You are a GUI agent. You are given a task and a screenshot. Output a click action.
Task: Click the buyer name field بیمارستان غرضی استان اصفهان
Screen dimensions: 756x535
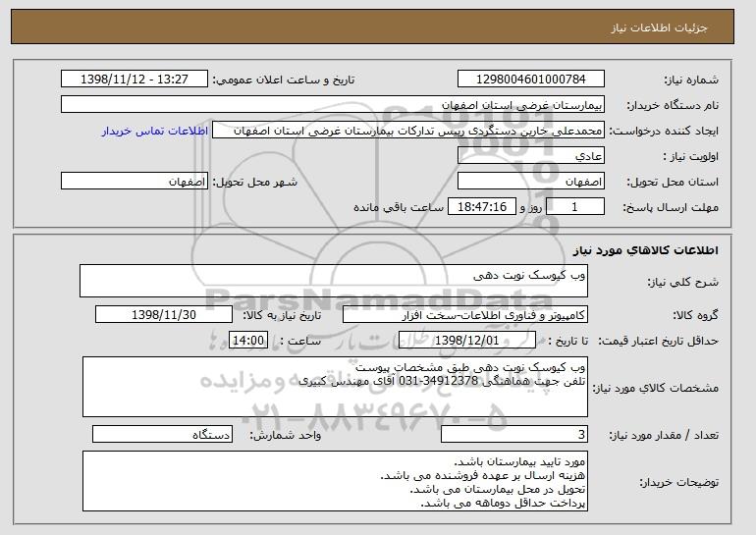pos(333,105)
